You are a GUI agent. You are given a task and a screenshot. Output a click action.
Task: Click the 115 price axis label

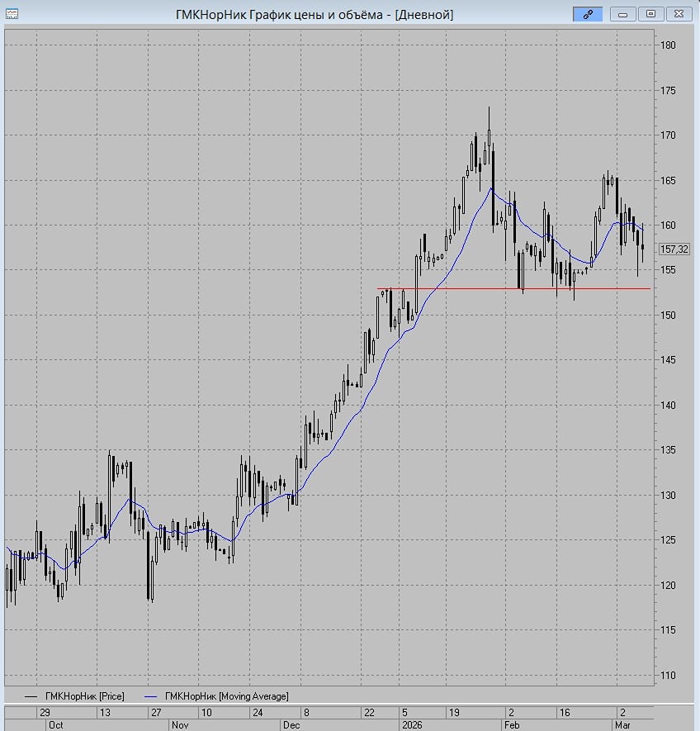tap(668, 630)
